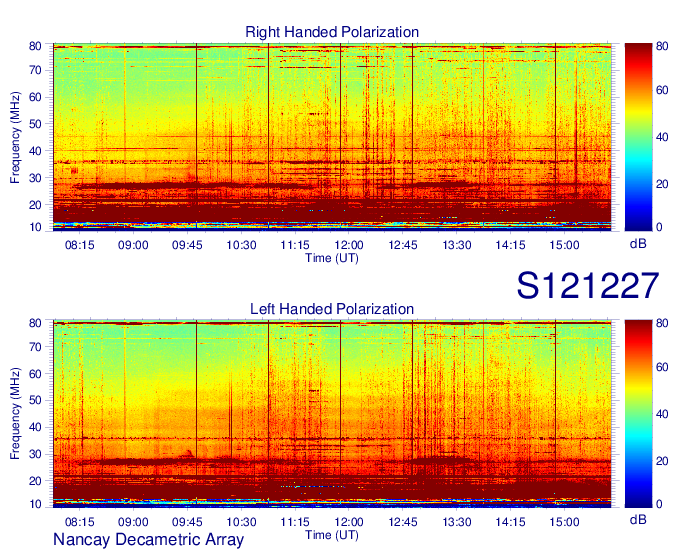Image resolution: width=680 pixels, height=552 pixels.
Task: Click the "14:15" time tick under the Right Handed plot
Action: click(510, 245)
